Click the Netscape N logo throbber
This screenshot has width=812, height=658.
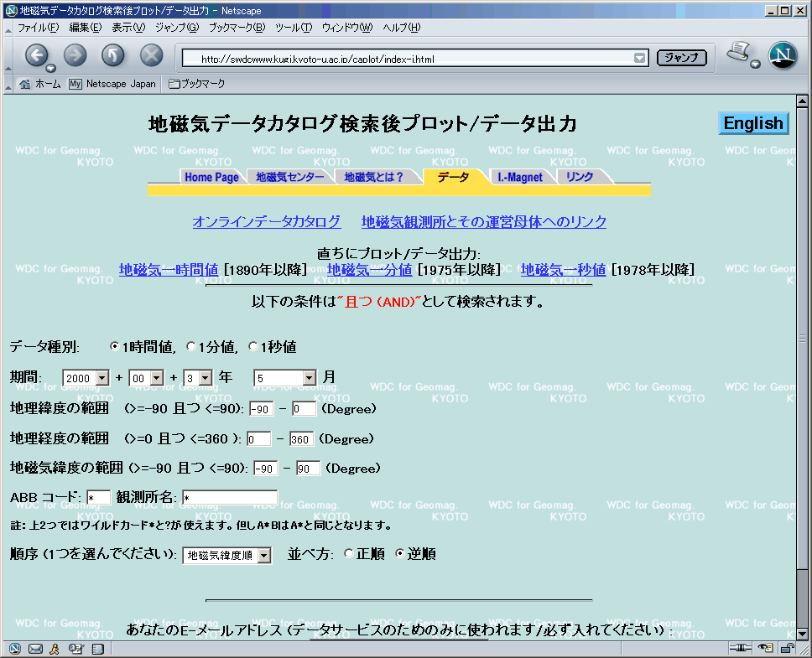coord(782,55)
